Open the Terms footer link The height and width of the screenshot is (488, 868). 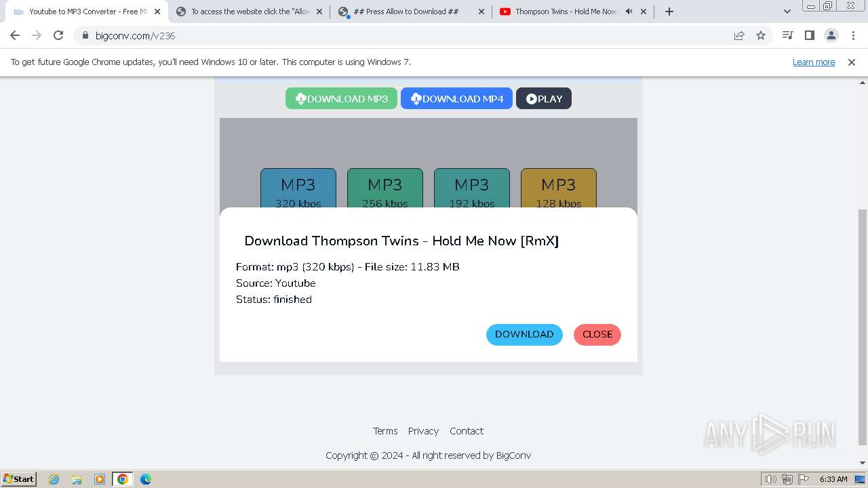click(x=385, y=431)
